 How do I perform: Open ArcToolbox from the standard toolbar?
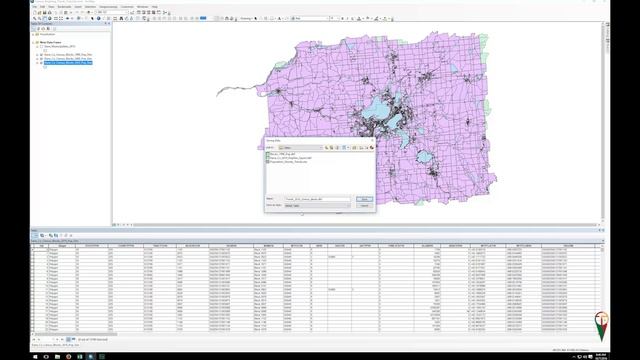point(153,13)
